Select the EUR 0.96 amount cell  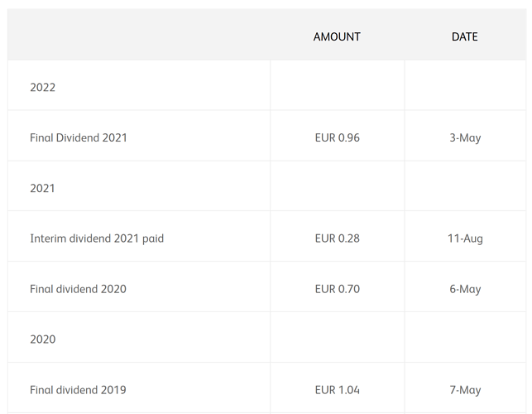[x=338, y=137]
